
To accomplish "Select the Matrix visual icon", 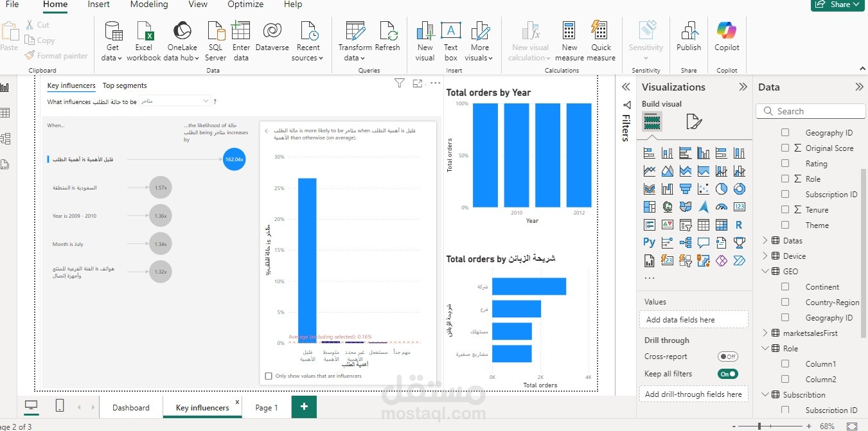I will pyautogui.click(x=721, y=225).
